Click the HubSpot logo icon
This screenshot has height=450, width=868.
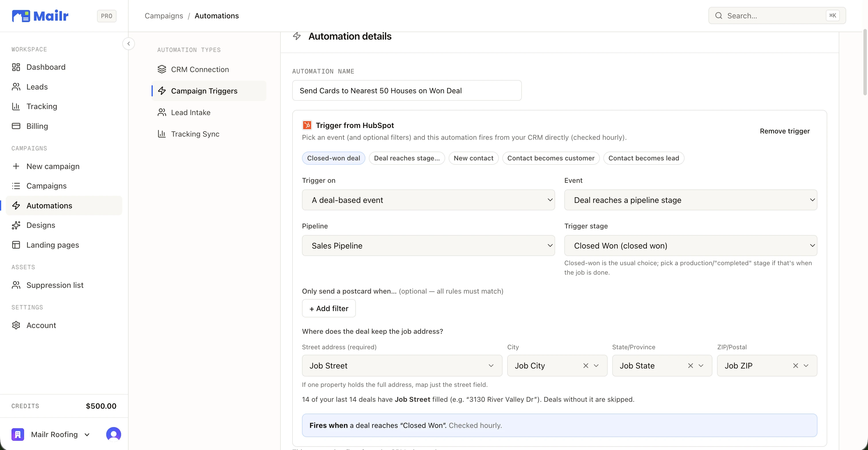(x=307, y=125)
